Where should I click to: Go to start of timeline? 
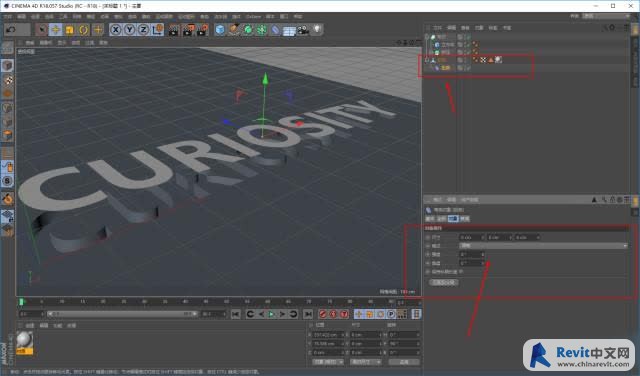tap(236, 314)
